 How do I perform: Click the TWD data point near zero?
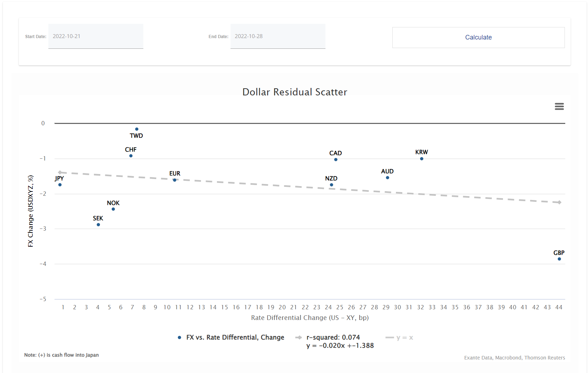coord(136,129)
